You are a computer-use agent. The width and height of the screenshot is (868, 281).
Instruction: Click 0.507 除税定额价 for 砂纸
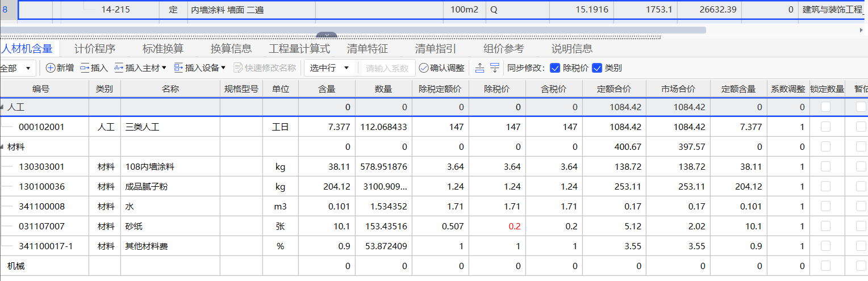coord(453,226)
